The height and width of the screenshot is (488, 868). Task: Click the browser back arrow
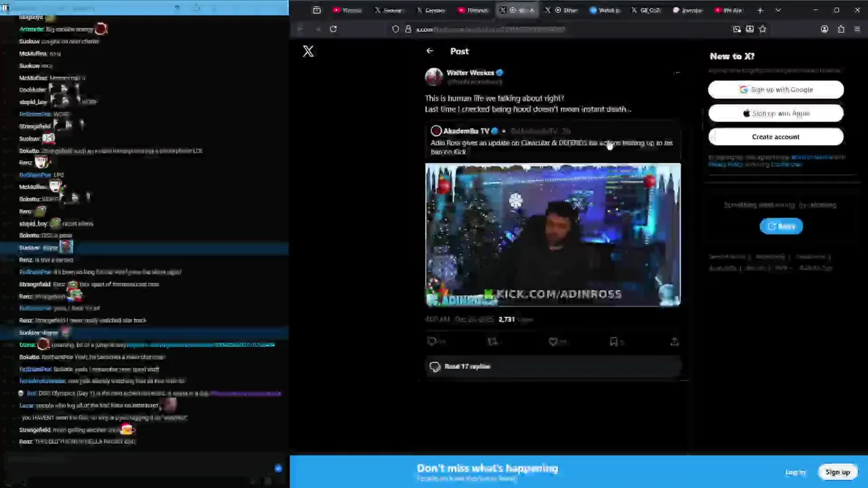click(x=300, y=29)
